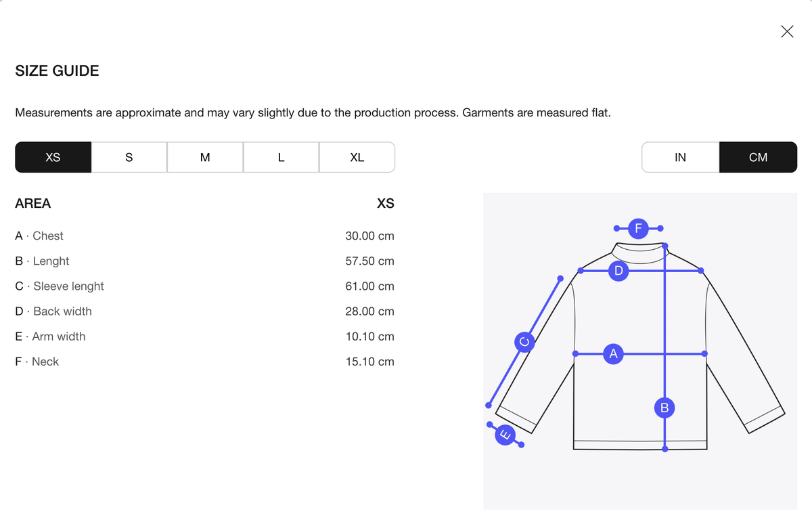Click the C · Sleeve lenght row

[204, 286]
